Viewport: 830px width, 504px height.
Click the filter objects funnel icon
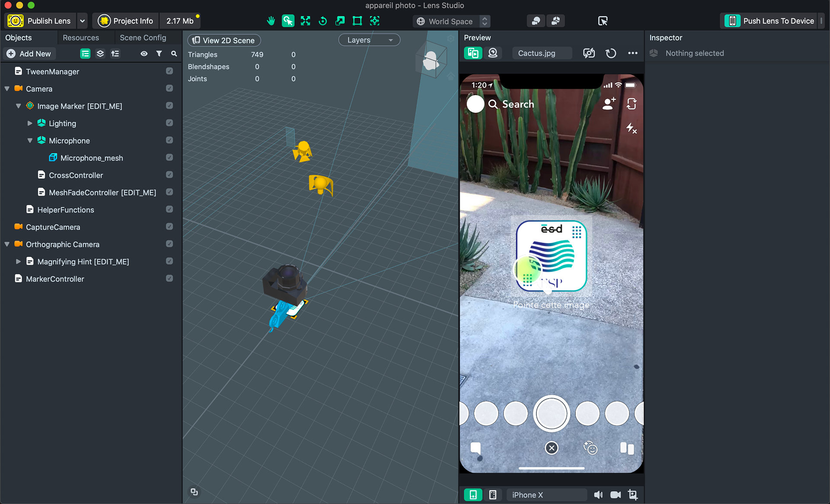(x=159, y=54)
